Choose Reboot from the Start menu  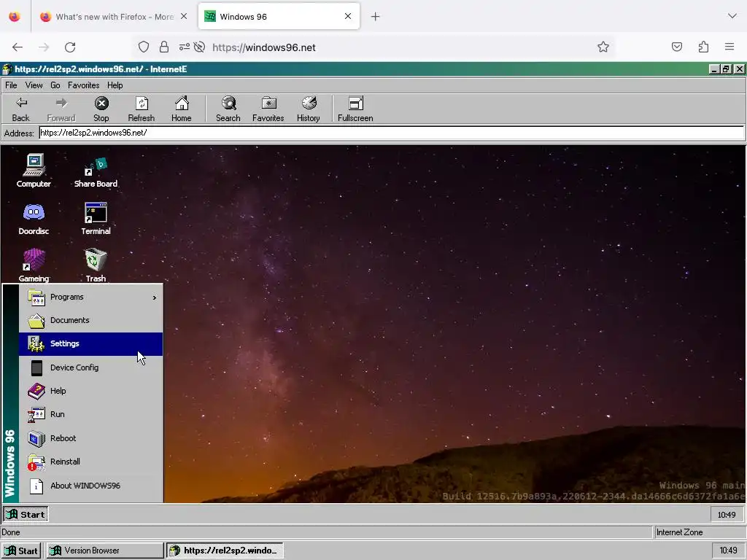91,438
